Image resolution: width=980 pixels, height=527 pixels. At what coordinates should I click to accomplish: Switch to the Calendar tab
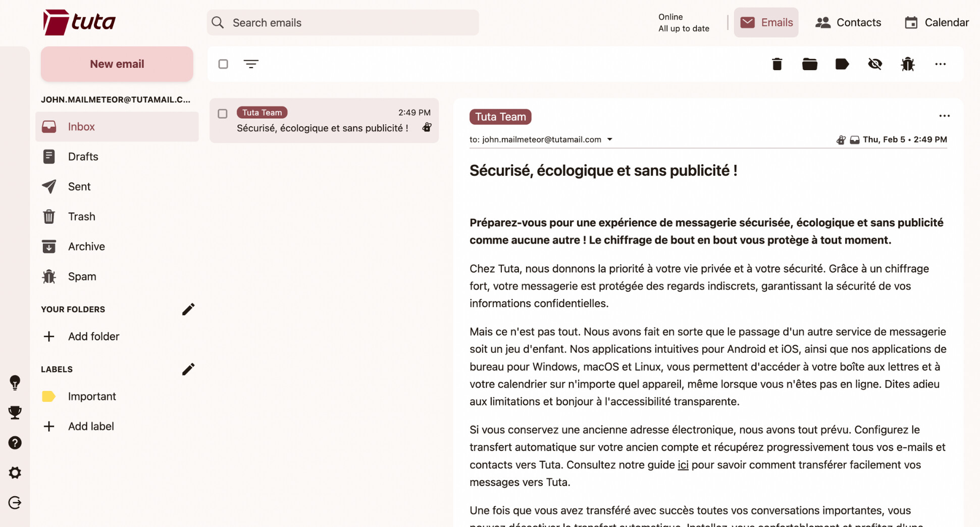tap(937, 23)
